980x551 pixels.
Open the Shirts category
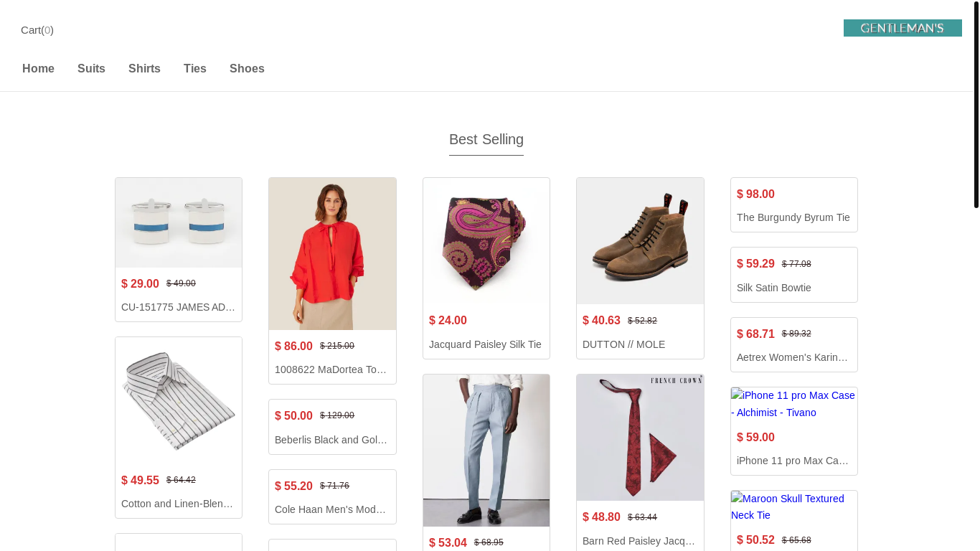click(x=144, y=69)
